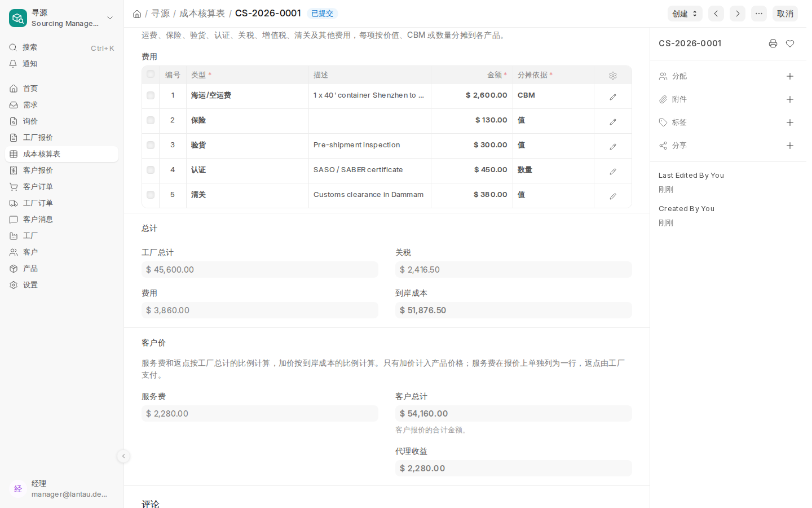Click the $ 2,600.00 amount cell
Screen dimensions: 812x508
pos(472,95)
